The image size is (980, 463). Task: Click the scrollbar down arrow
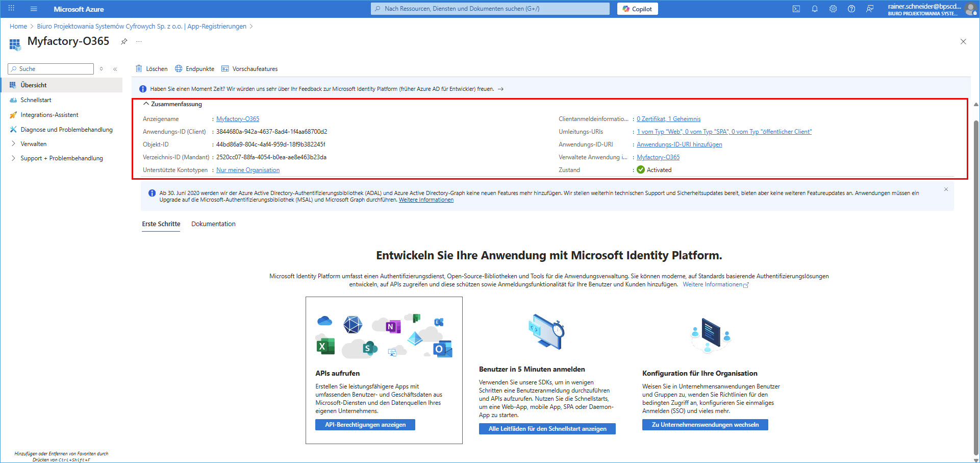(x=976, y=459)
